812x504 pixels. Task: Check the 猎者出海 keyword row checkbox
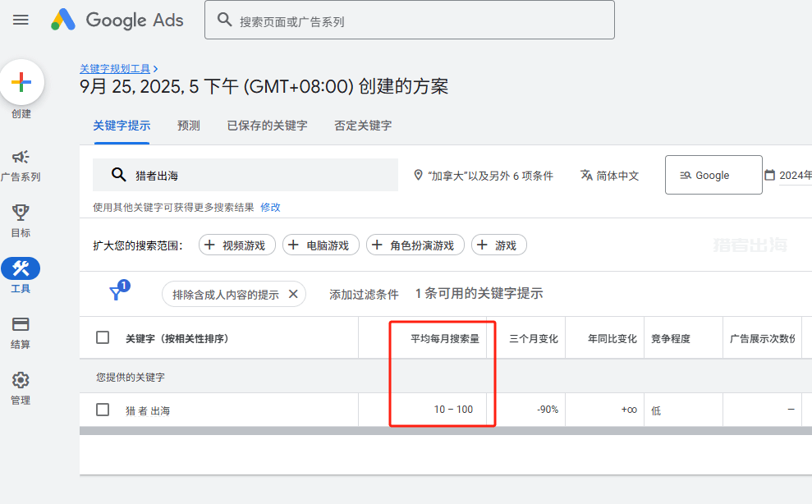103,410
